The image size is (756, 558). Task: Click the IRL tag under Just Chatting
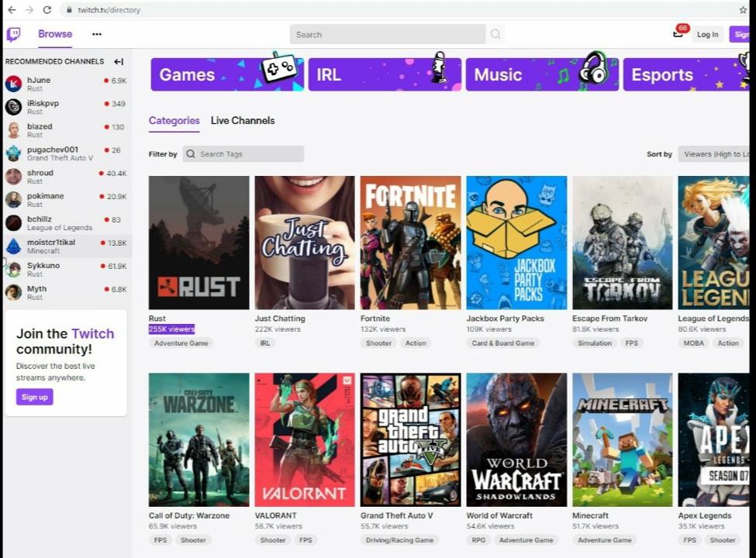pyautogui.click(x=265, y=343)
